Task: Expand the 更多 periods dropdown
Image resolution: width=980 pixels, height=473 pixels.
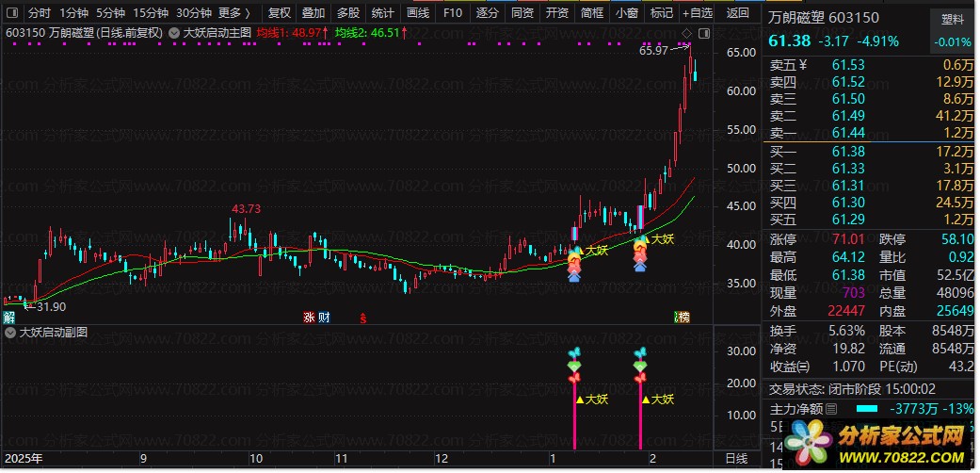Action: [x=235, y=12]
